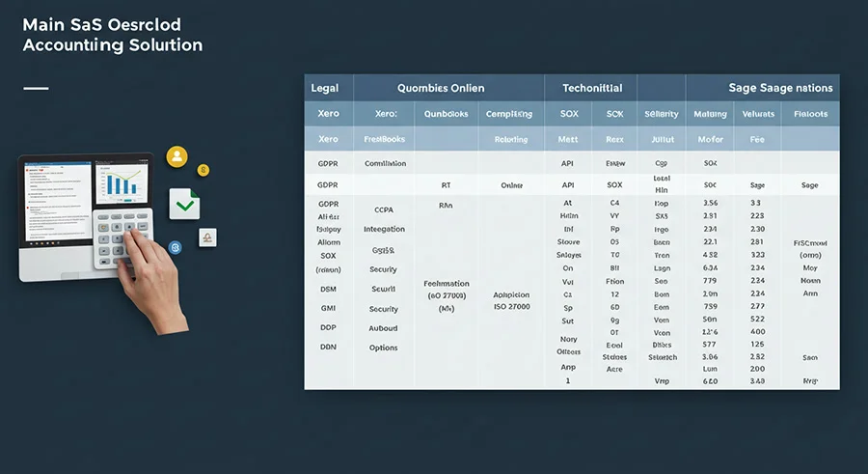Select the "GMI" entry
868x474 pixels.
click(328, 308)
